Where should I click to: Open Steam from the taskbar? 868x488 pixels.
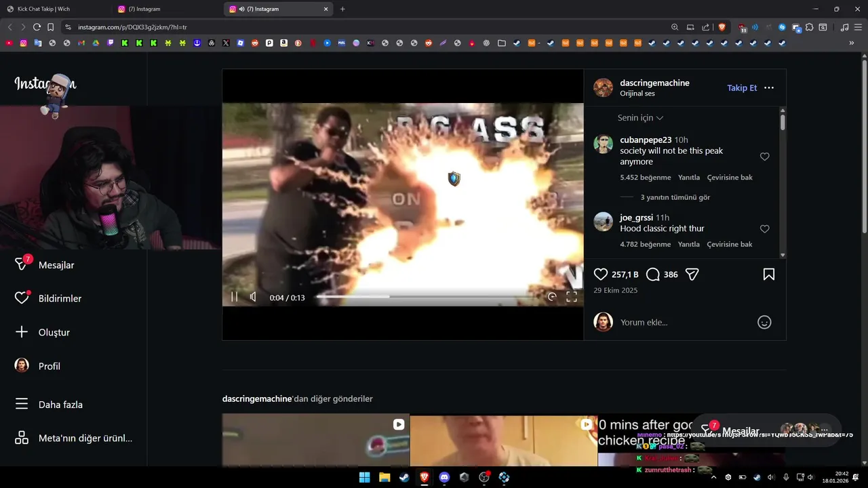404,477
